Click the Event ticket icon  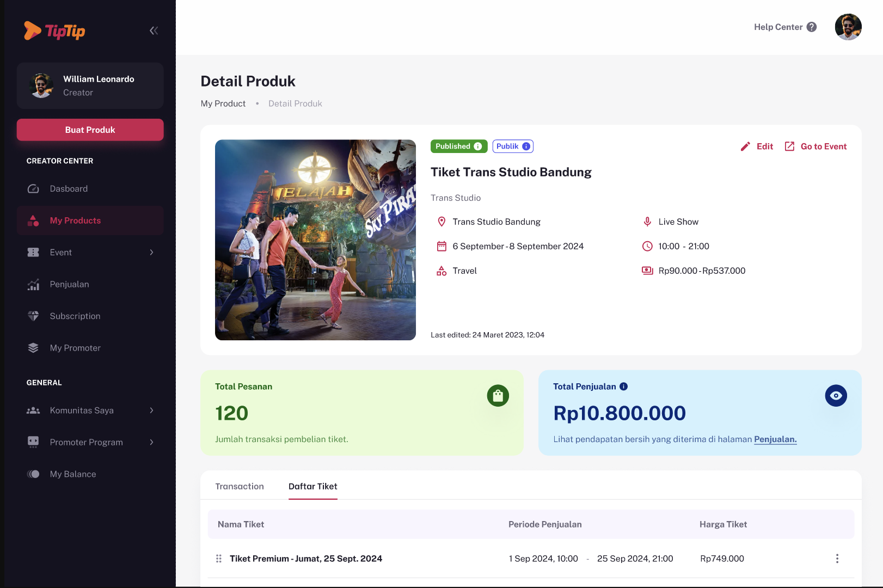click(33, 252)
